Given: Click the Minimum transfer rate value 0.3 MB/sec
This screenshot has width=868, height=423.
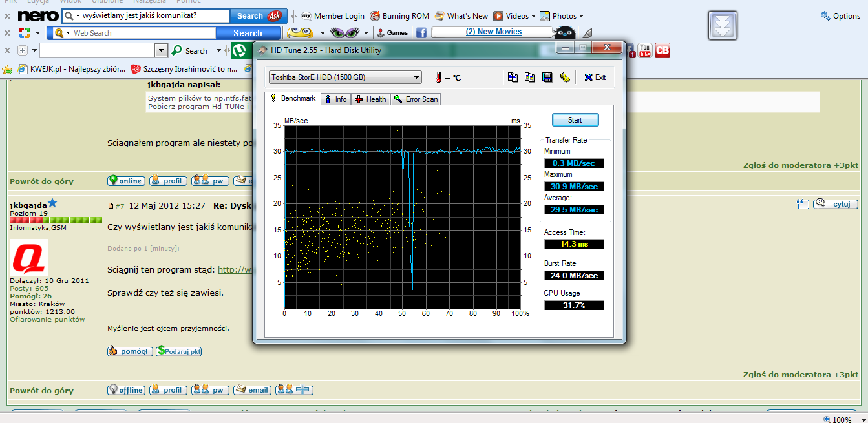Looking at the screenshot, I should [574, 163].
